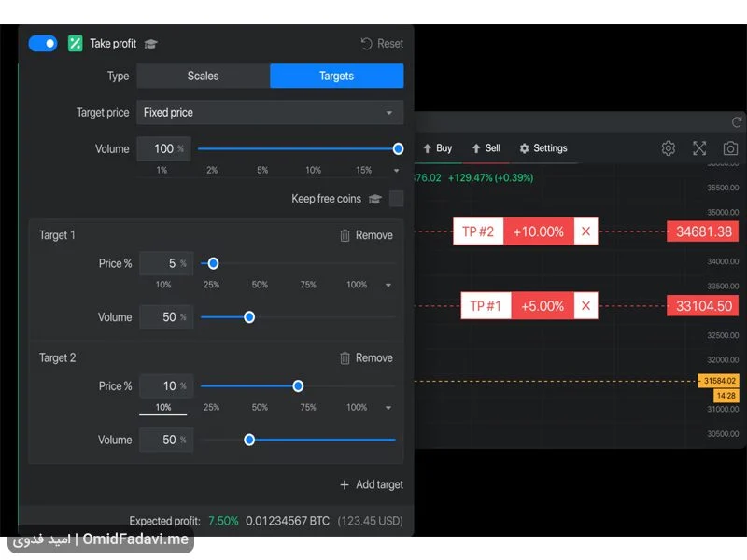Refresh chart panel icon
The height and width of the screenshot is (560, 747).
click(x=737, y=122)
